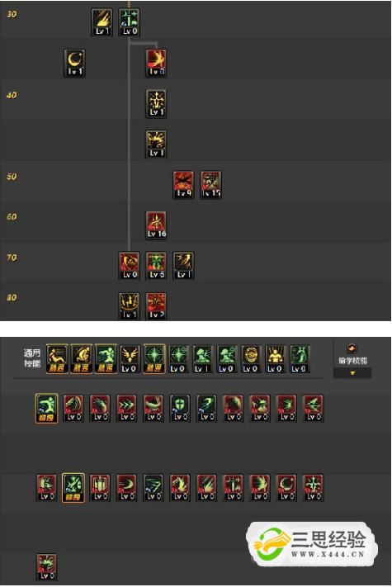
Task: Open the 三思经验 watermark logo link
Action: (x=310, y=543)
